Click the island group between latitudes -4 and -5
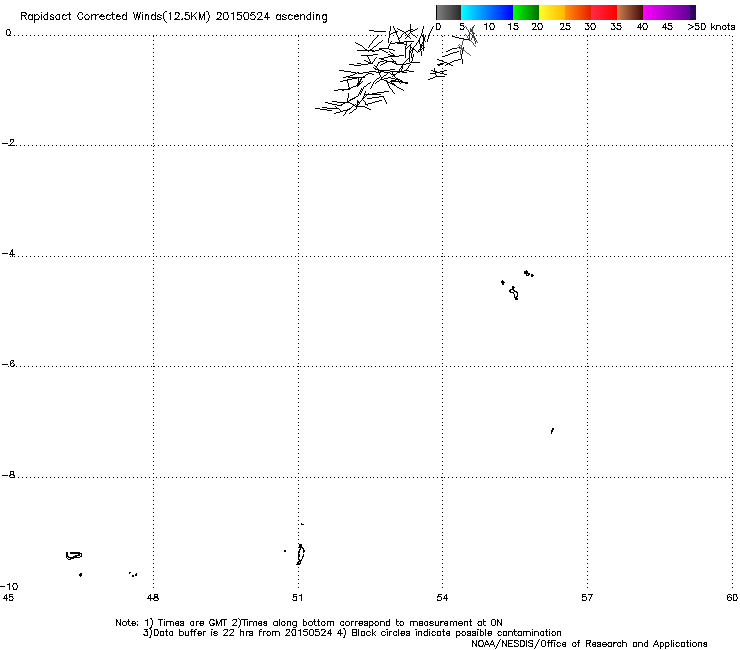Viewport: 740px width, 650px height. tap(518, 285)
